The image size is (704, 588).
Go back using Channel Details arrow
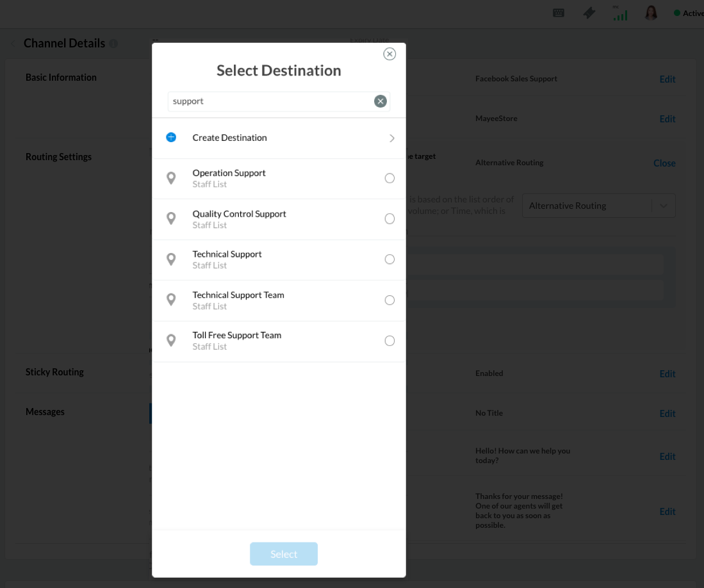point(13,44)
